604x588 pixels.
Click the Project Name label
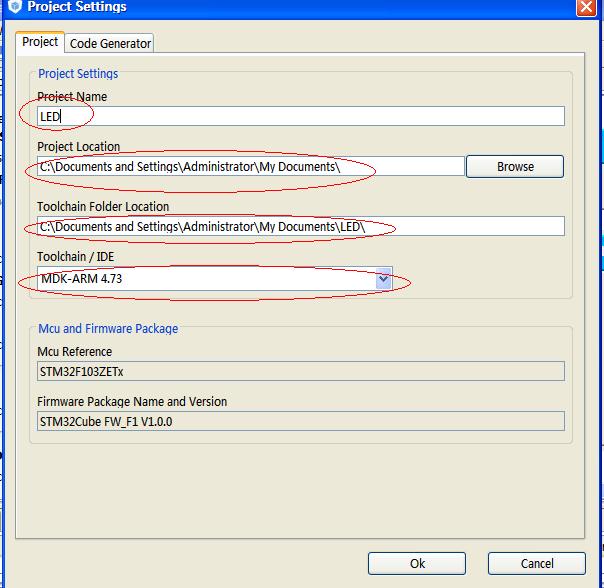pyautogui.click(x=72, y=97)
